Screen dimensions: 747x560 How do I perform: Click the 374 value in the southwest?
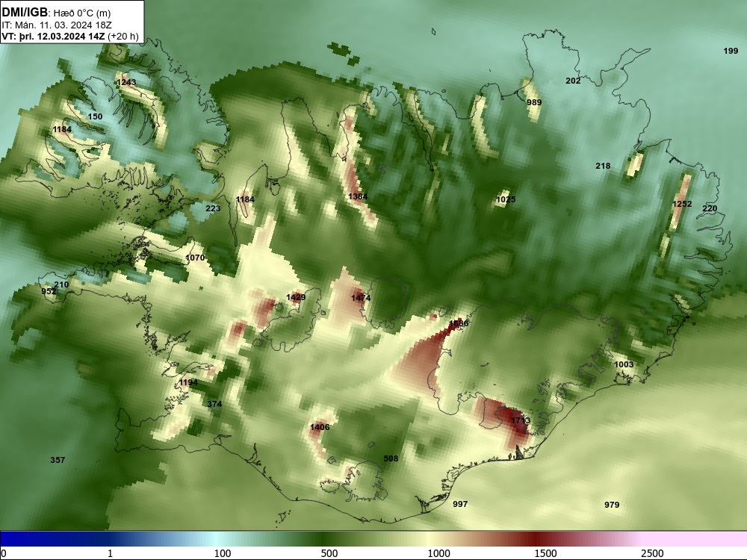pyautogui.click(x=214, y=404)
